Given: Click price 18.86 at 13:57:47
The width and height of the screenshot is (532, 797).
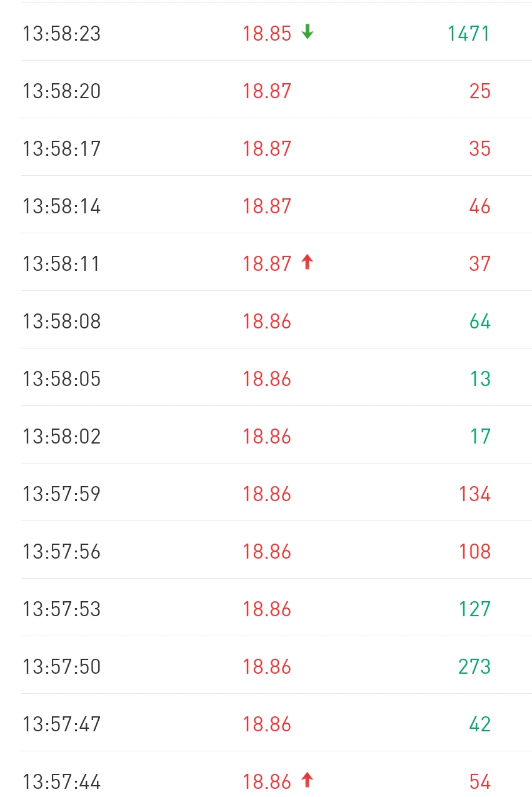Looking at the screenshot, I should (x=267, y=724).
